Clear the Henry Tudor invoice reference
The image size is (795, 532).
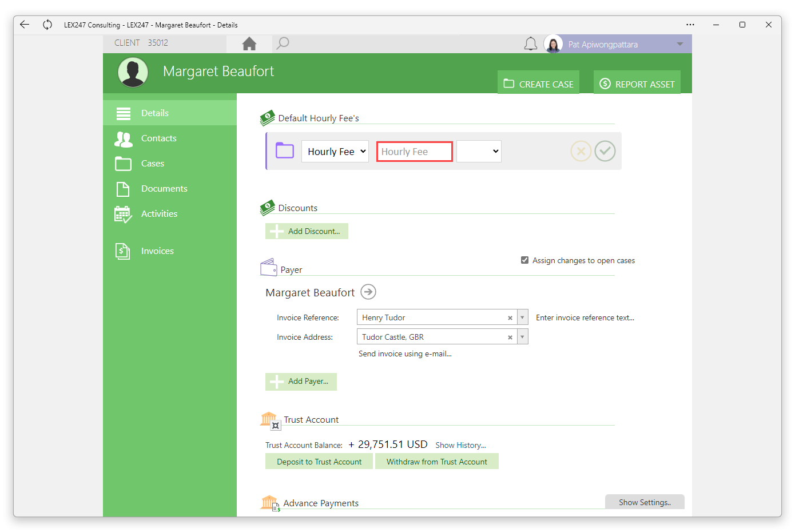510,318
